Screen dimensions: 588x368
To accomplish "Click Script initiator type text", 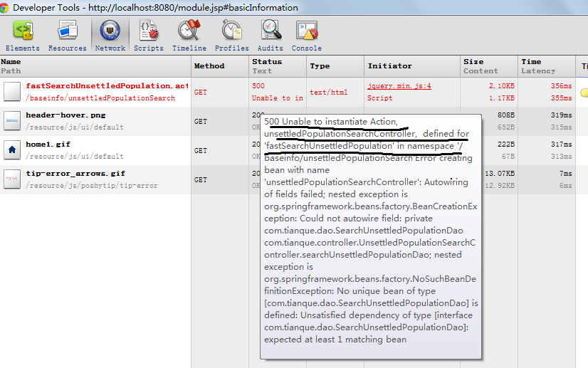I will (x=380, y=98).
